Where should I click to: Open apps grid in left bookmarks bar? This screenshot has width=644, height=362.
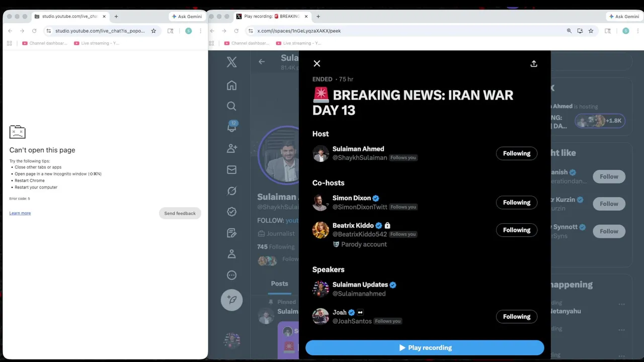click(x=9, y=43)
